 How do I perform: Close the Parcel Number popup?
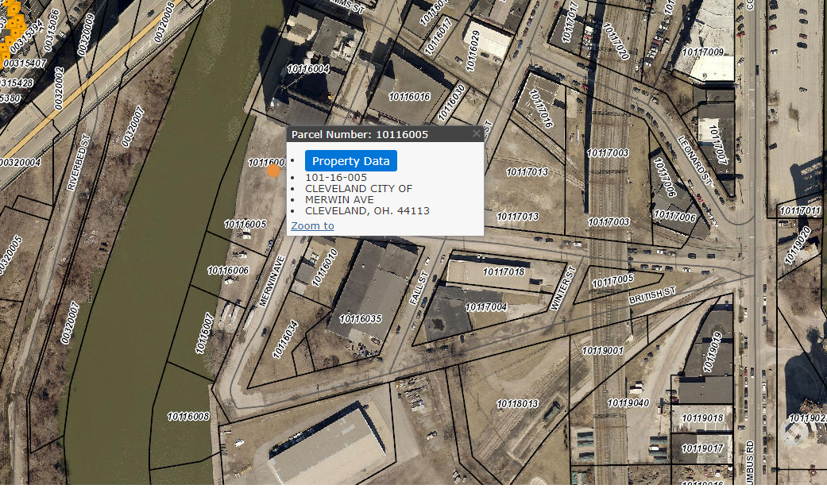pyautogui.click(x=477, y=133)
